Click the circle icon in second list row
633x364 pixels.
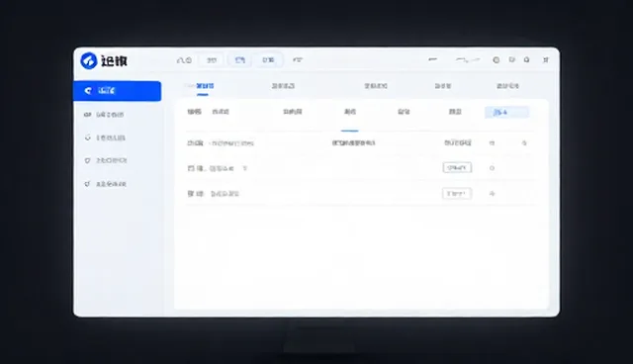coord(492,168)
